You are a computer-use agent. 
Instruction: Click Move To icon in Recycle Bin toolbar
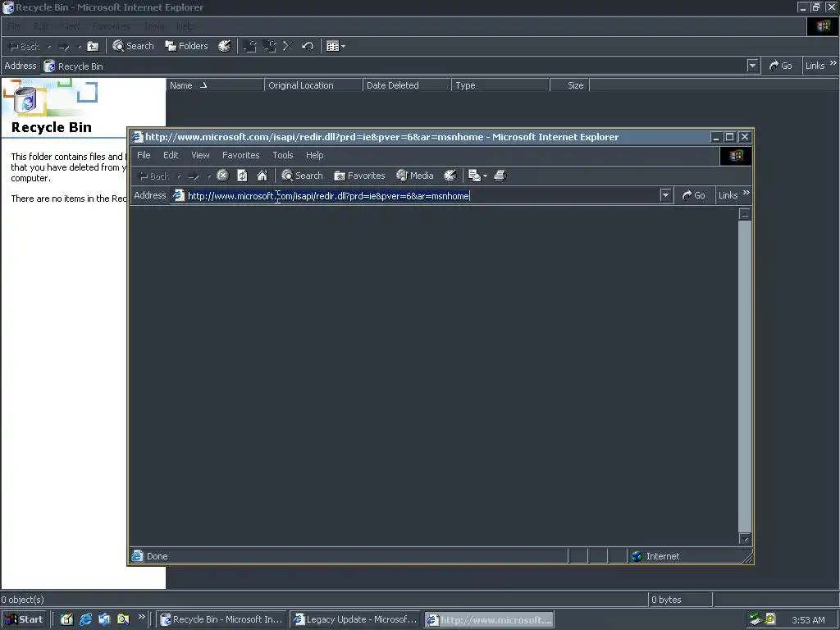(x=249, y=46)
